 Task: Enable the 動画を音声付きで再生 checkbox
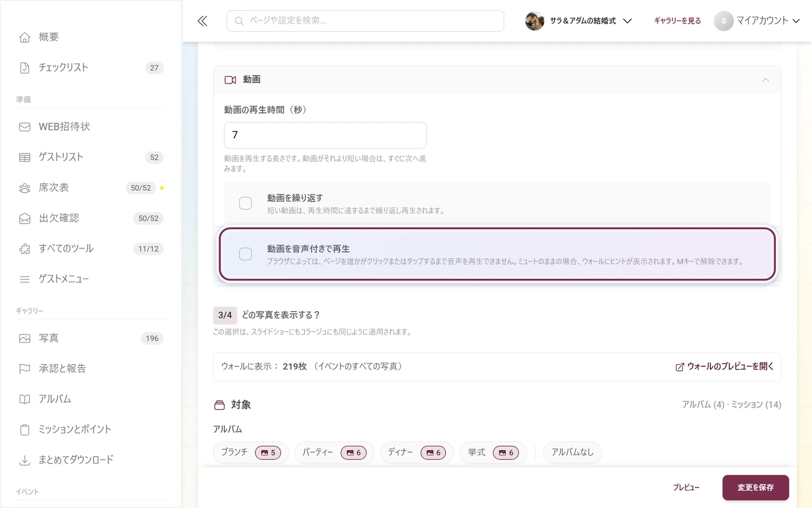(245, 254)
